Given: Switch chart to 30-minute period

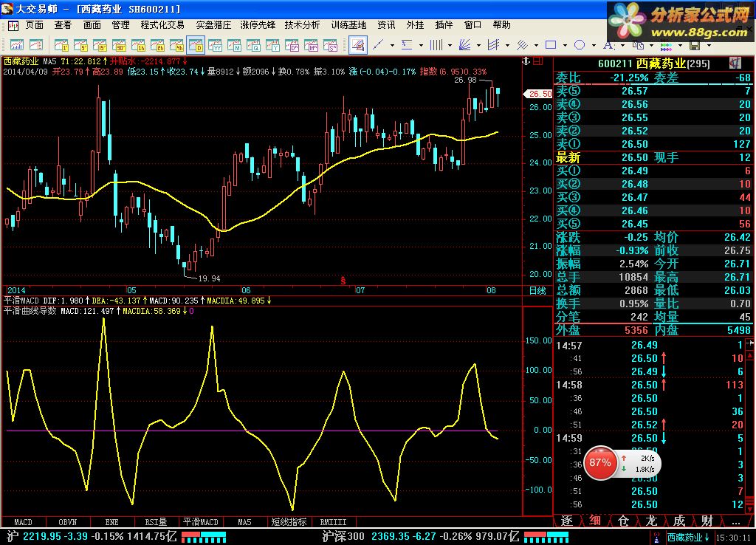Looking at the screenshot, I should [119, 45].
